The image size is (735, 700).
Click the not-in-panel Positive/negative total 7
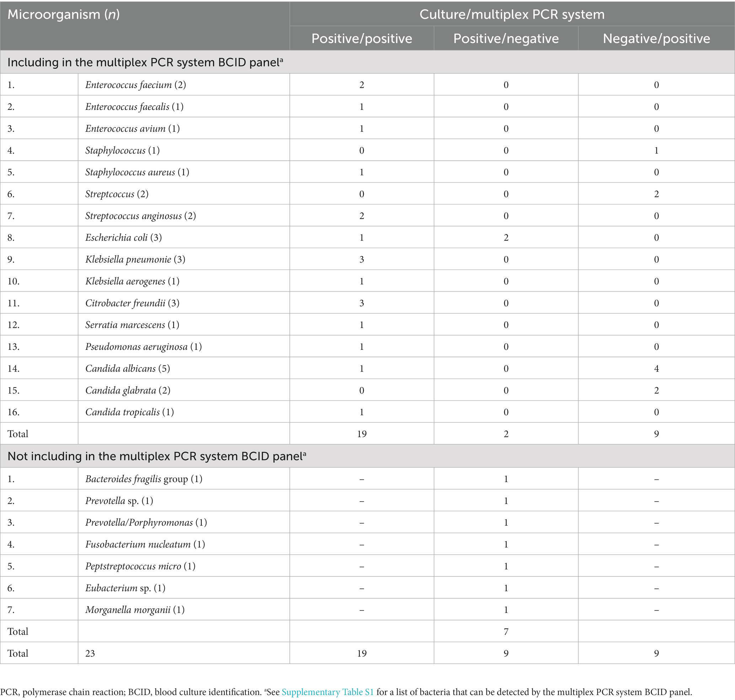[506, 632]
